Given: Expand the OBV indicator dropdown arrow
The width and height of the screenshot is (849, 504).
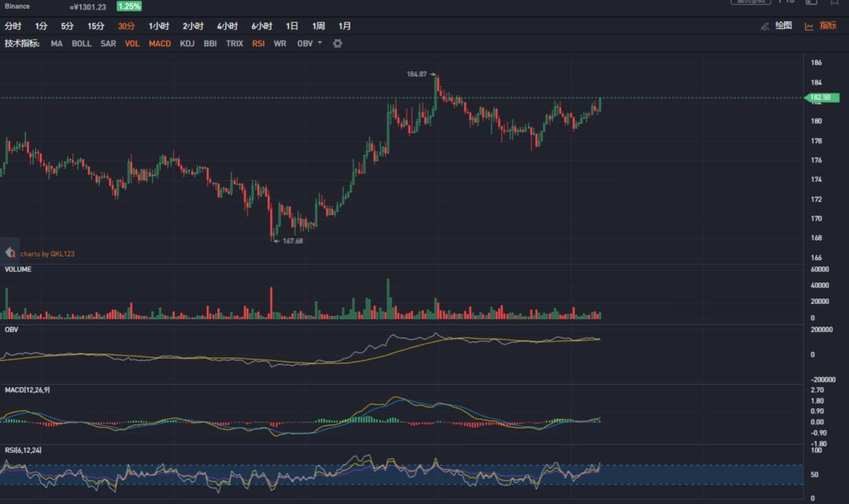Looking at the screenshot, I should point(319,43).
